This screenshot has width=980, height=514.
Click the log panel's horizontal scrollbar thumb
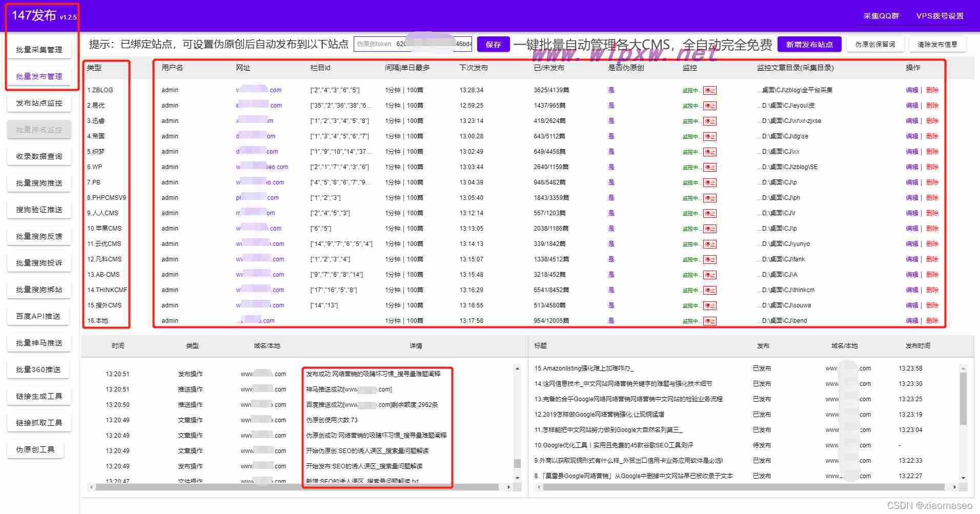[297, 487]
